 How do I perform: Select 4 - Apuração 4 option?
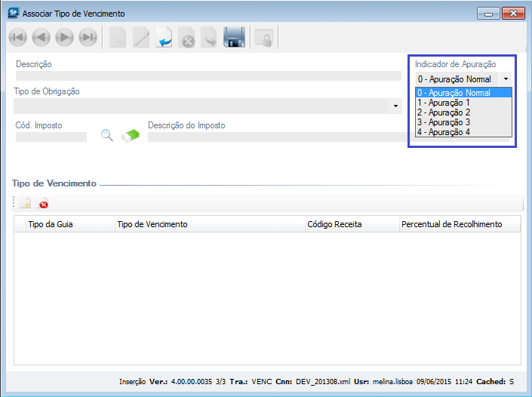point(463,132)
